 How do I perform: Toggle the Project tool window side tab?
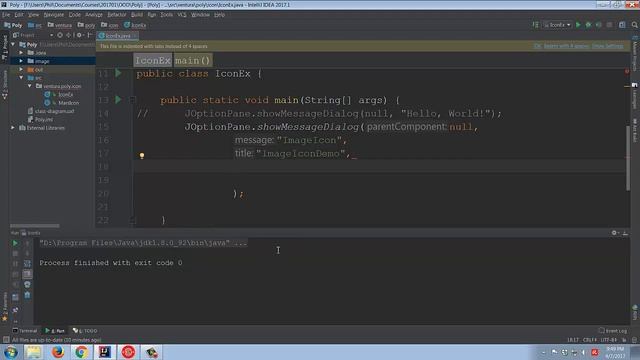(x=4, y=48)
